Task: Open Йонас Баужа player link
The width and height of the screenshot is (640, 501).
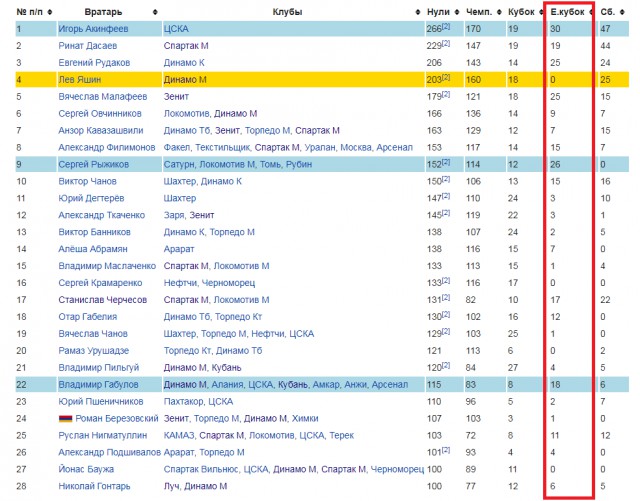Action: [x=86, y=470]
